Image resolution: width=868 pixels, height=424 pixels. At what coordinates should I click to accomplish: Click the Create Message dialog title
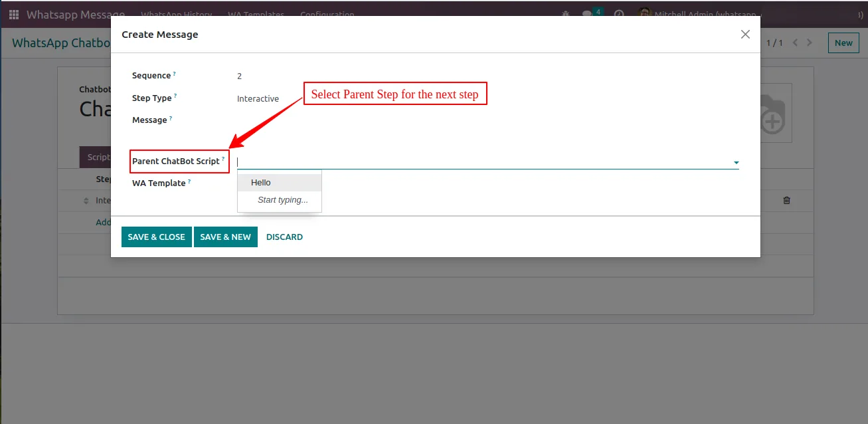pyautogui.click(x=160, y=35)
